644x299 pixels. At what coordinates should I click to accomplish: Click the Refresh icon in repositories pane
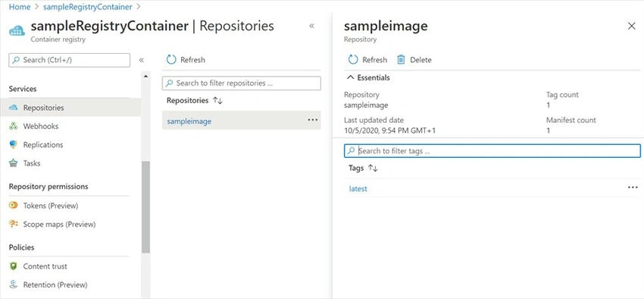click(171, 60)
